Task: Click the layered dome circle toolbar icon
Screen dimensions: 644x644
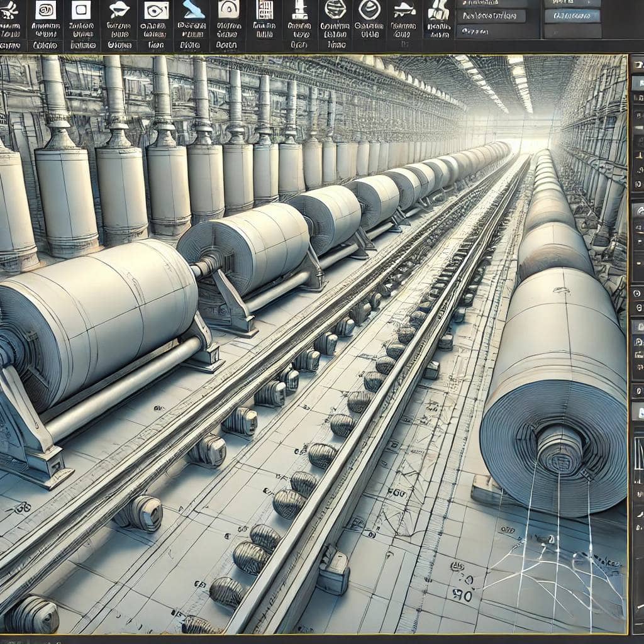Action: [369, 9]
